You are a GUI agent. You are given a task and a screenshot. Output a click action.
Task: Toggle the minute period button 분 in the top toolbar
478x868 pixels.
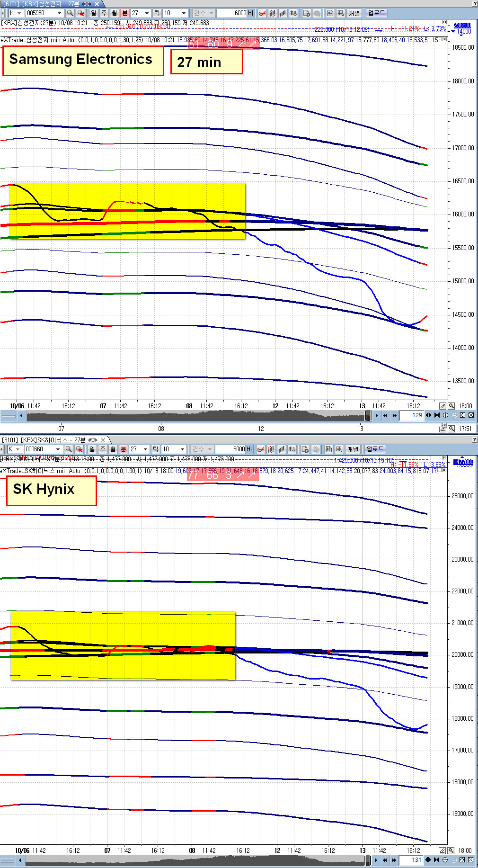[x=125, y=13]
